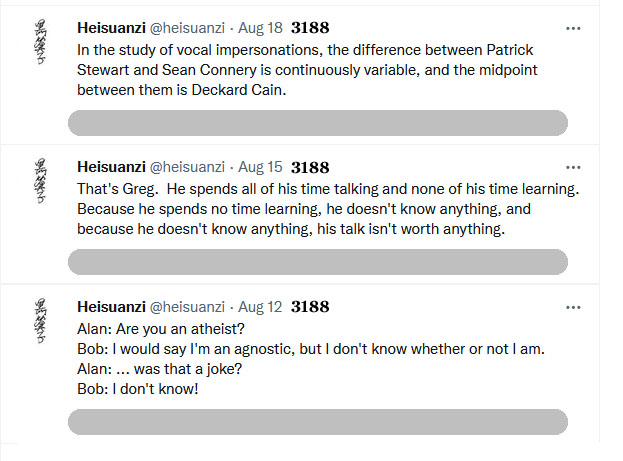Click @heisuanzi handle on the Aug 12 tweet
This screenshot has width=623, height=461.
coord(187,306)
